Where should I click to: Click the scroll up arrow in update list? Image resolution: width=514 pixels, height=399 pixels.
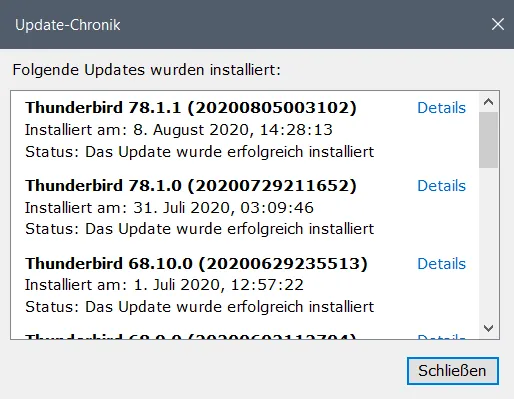pos(488,102)
